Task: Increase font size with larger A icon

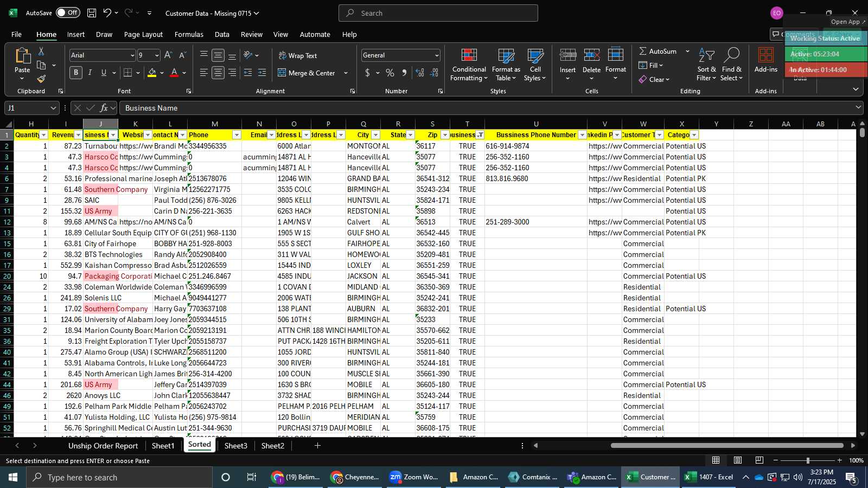Action: (x=168, y=55)
